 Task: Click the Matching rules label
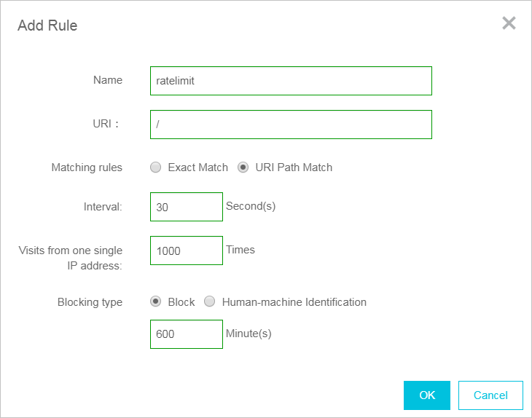pyautogui.click(x=87, y=167)
